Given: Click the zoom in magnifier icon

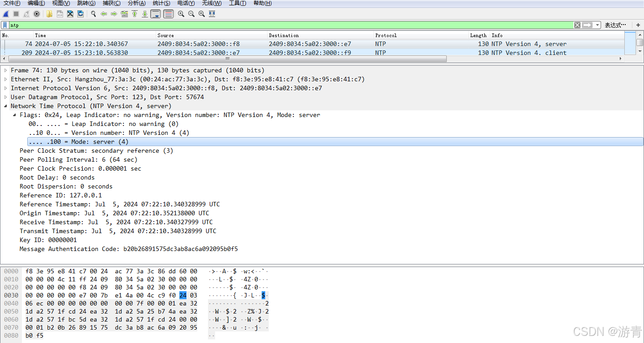Looking at the screenshot, I should (181, 14).
